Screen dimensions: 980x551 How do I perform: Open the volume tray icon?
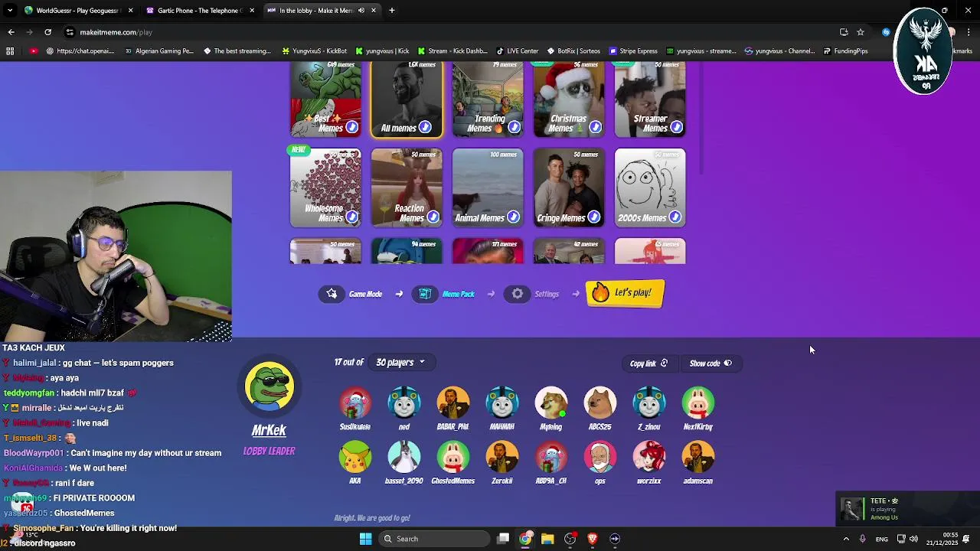click(x=913, y=539)
